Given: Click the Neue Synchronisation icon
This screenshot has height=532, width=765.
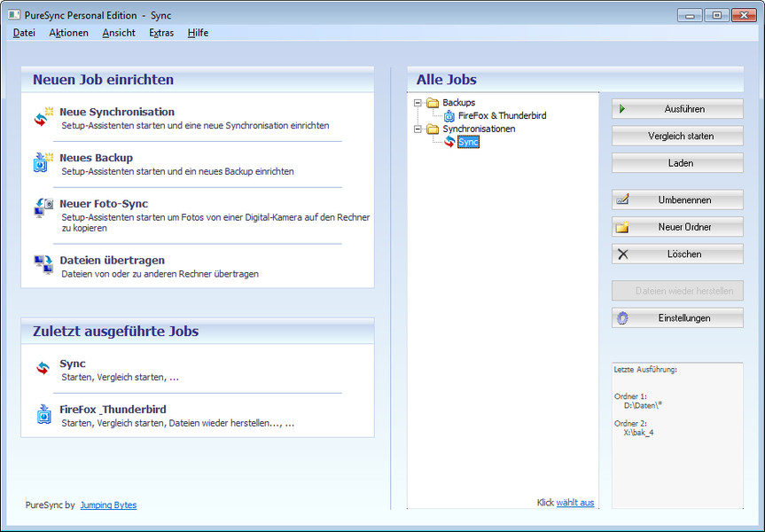Looking at the screenshot, I should click(x=43, y=117).
